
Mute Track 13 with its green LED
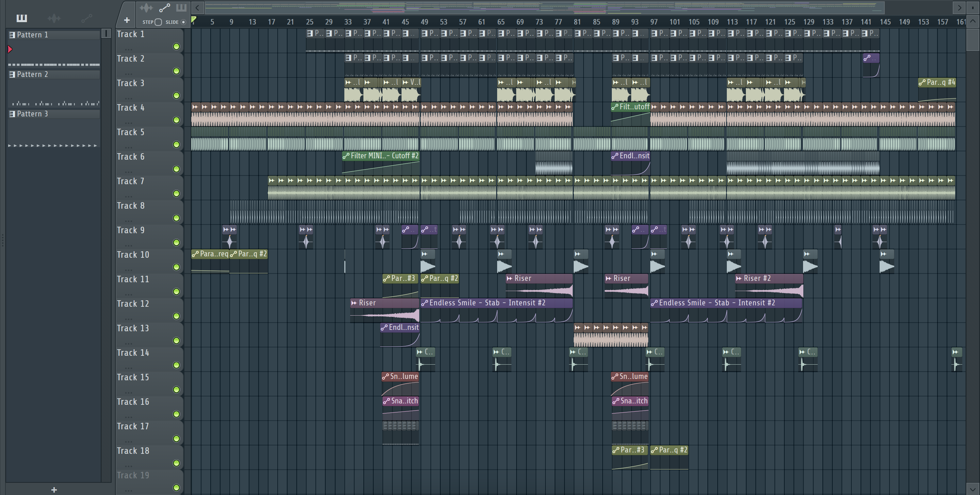pyautogui.click(x=176, y=340)
